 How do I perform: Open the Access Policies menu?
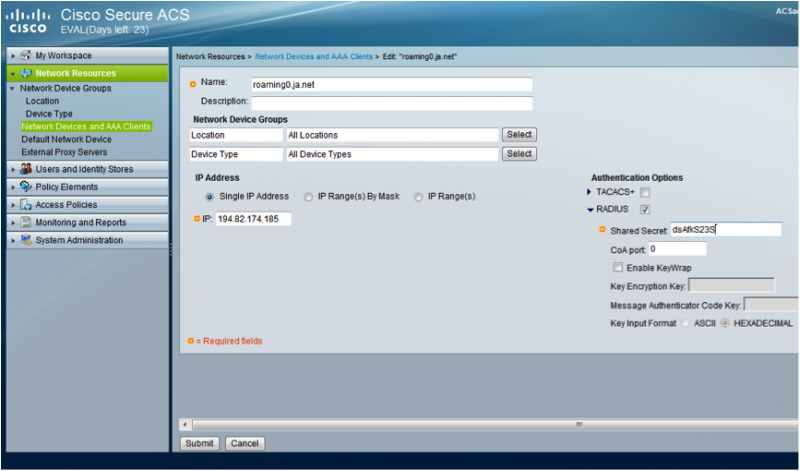click(87, 205)
